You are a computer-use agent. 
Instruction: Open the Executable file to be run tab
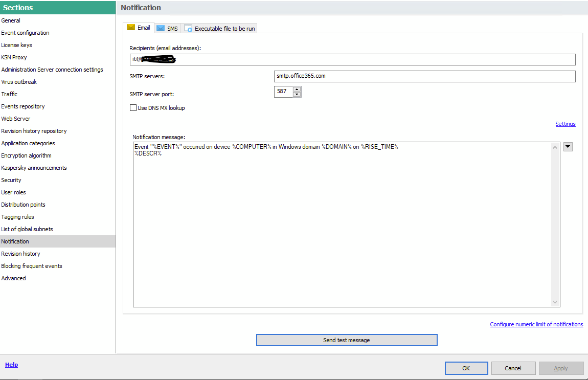point(220,29)
